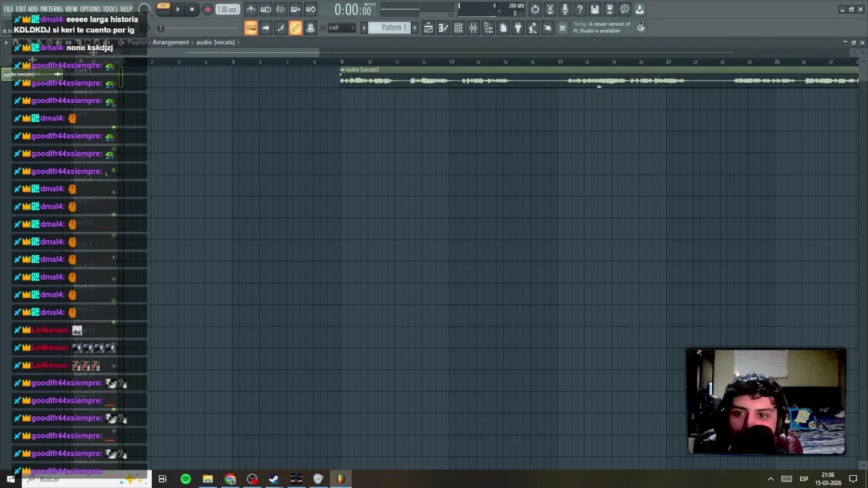Screen dimensions: 868x488
Task: Open the Cell snap dropdown
Action: click(341, 28)
